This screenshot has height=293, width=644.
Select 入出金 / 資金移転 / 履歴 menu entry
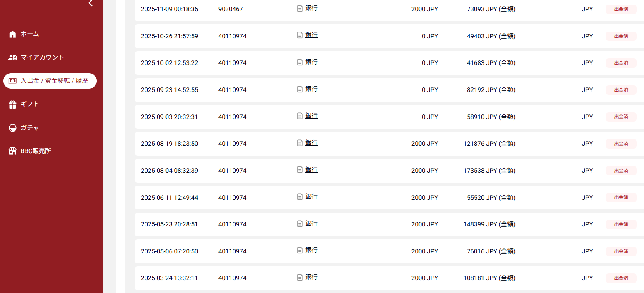(54, 81)
